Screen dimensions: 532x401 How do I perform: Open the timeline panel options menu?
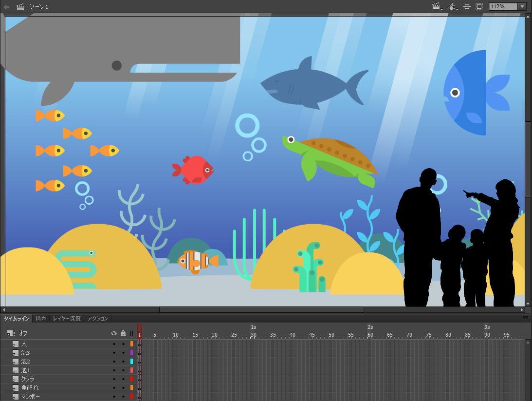click(x=526, y=318)
